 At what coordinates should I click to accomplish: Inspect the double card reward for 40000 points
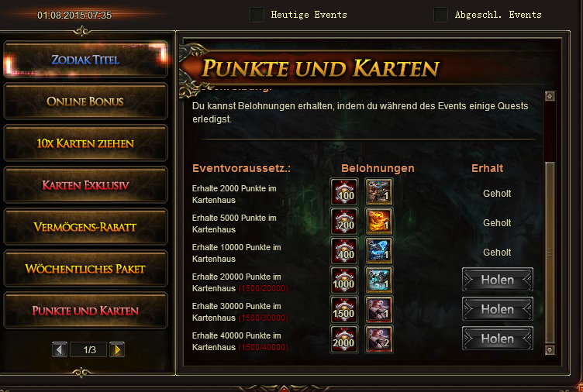379,339
